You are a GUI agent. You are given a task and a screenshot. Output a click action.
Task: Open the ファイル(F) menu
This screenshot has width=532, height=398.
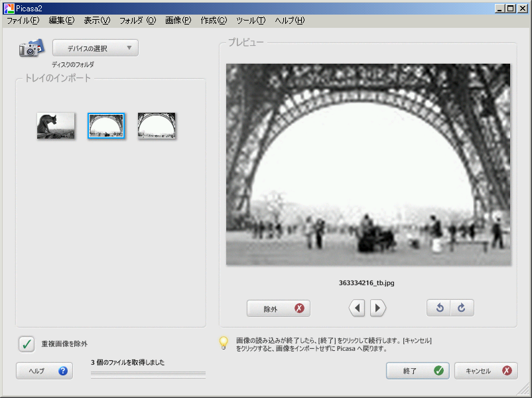23,21
